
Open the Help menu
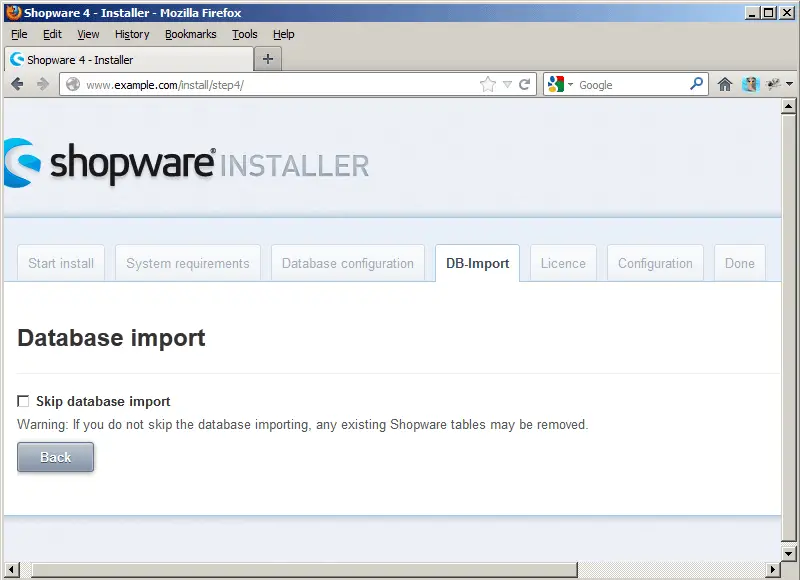pos(284,34)
